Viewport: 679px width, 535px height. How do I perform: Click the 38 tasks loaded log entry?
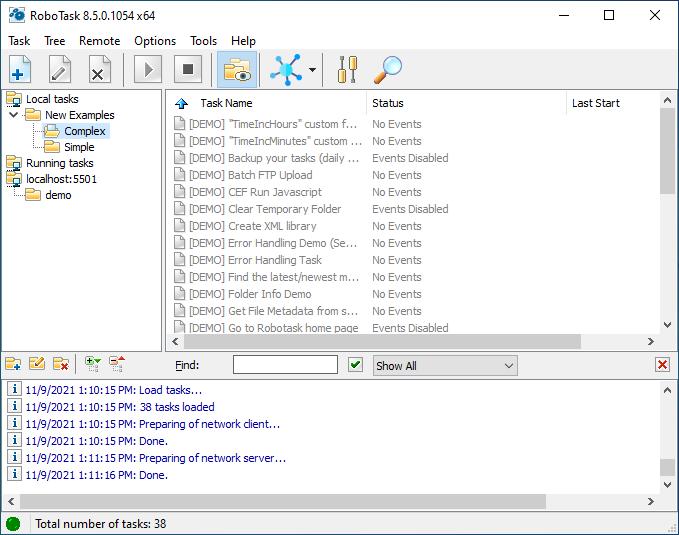(120, 407)
